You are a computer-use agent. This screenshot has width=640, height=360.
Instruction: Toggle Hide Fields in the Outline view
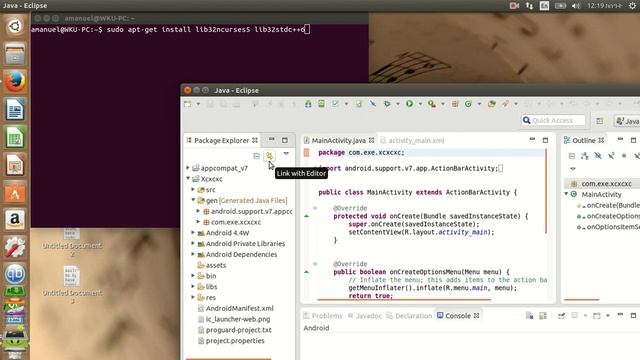(598, 156)
